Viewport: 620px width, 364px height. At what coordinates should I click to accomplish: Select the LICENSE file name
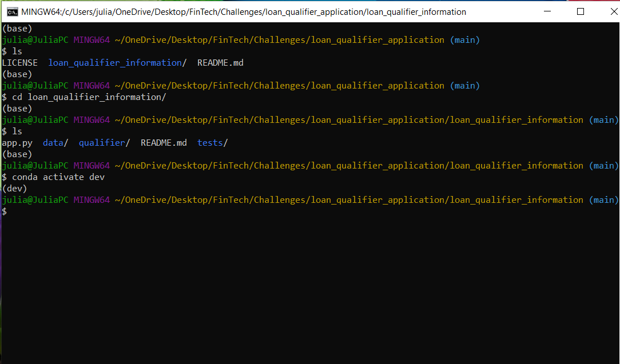19,62
